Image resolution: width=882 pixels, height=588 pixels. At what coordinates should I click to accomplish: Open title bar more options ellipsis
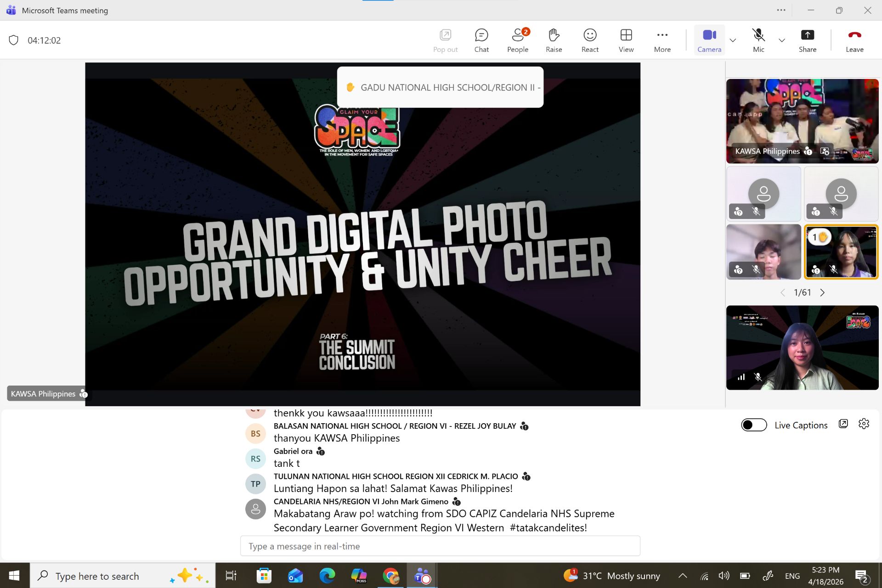pos(781,10)
